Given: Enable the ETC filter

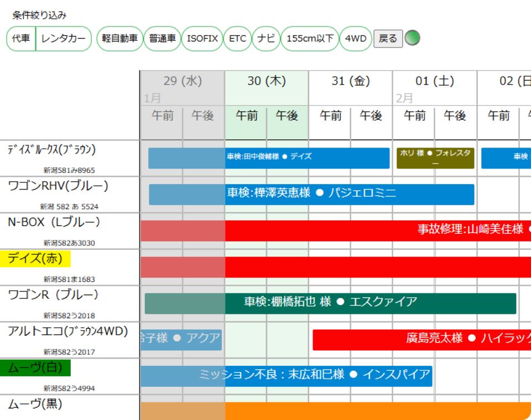Looking at the screenshot, I should (237, 39).
